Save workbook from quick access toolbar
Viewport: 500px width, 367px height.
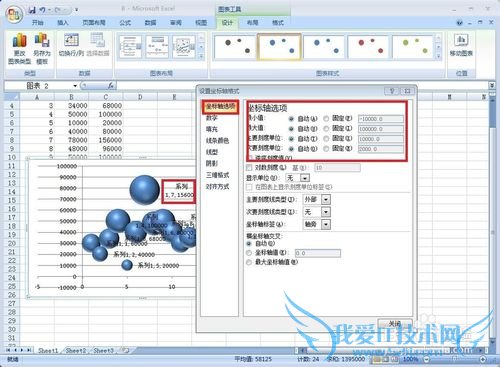[32, 10]
